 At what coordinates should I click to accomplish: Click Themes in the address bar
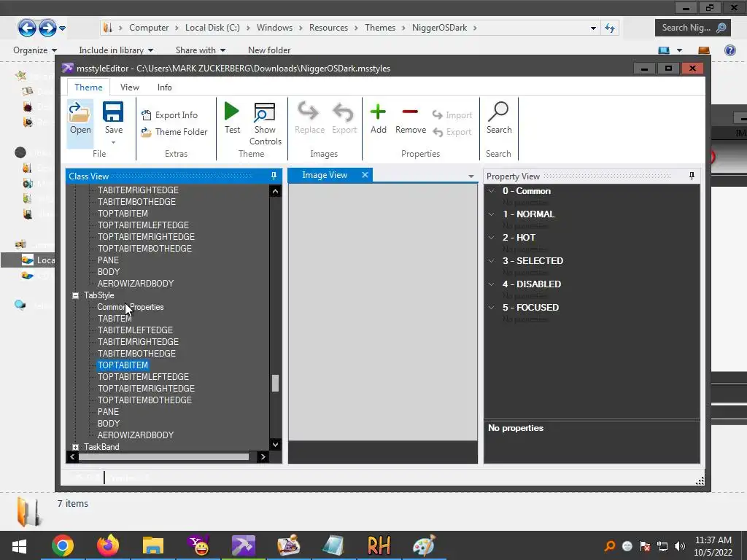click(x=379, y=28)
